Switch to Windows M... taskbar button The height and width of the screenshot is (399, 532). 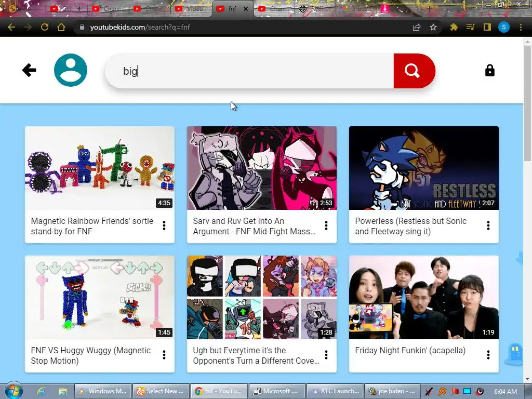click(x=103, y=391)
